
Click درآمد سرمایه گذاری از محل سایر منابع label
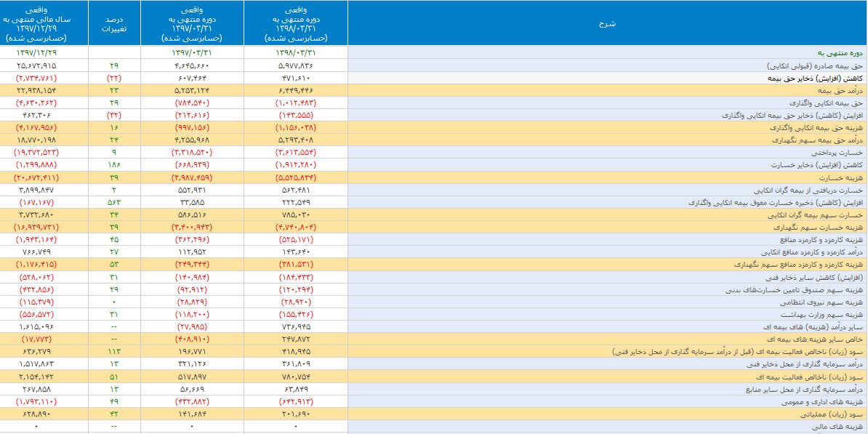803,389
